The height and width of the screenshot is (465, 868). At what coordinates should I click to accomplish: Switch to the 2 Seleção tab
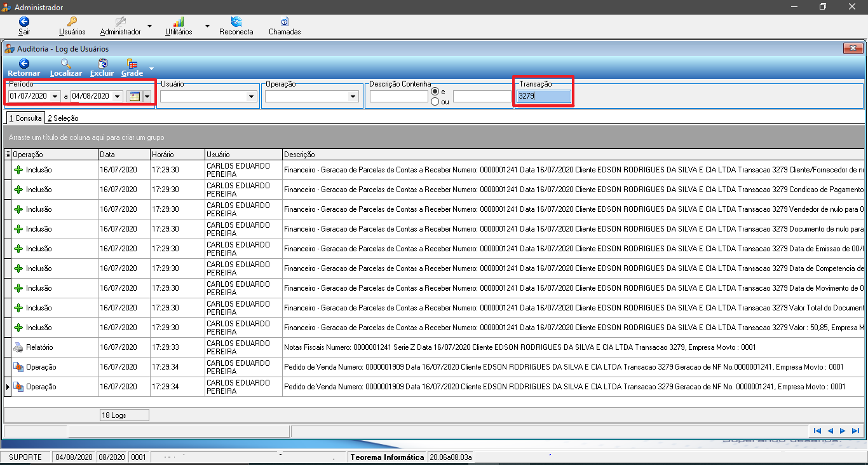tap(63, 118)
